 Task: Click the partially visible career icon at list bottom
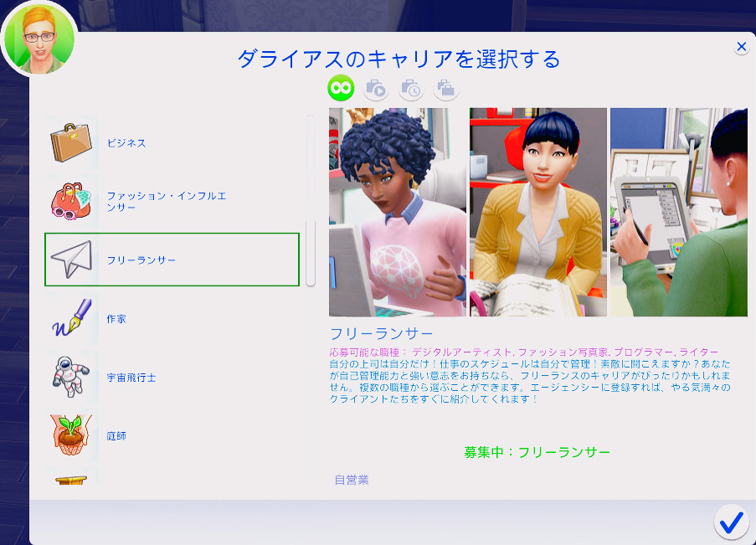pos(70,481)
